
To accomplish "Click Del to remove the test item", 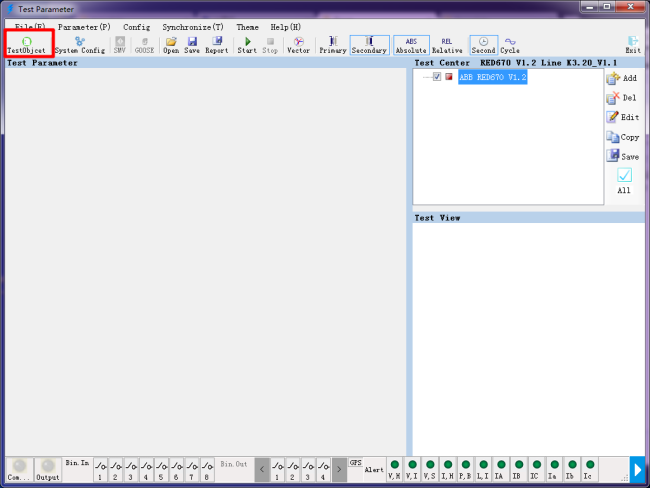I will click(x=622, y=97).
